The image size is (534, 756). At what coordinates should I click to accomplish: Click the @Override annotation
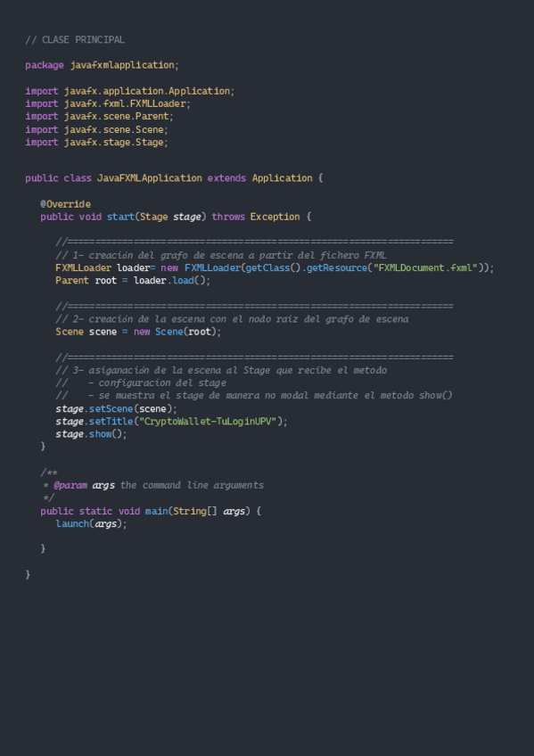(66, 204)
